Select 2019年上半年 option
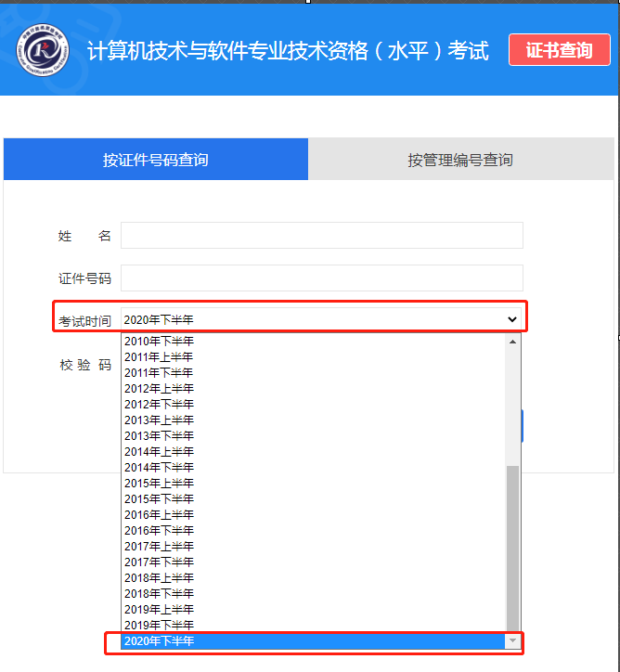The width and height of the screenshot is (620, 672). point(160,609)
